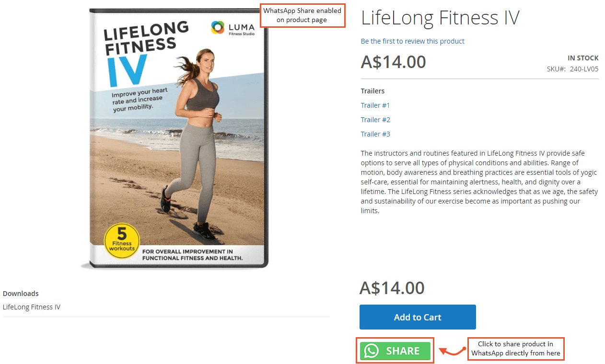Click the WhatsApp logo icon in Share button

(372, 351)
